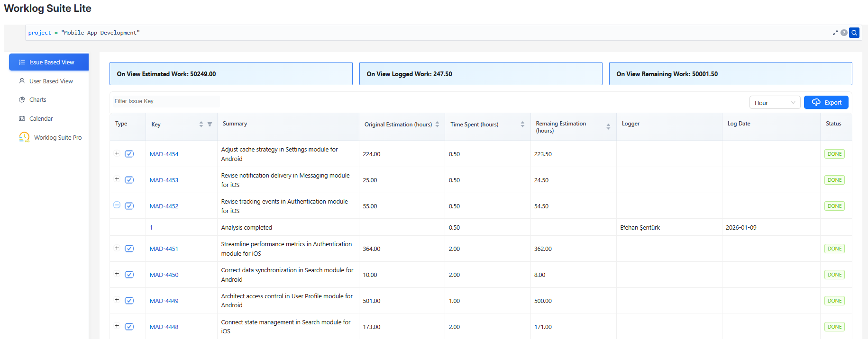Sort by Remaing Estimation column arrows
This screenshot has width=868, height=339.
click(x=608, y=126)
